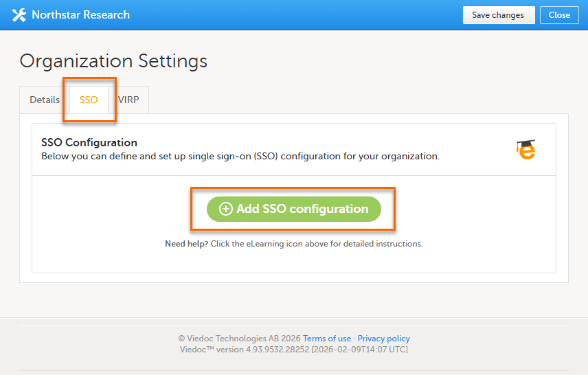Open the eLearning graduation cap icon

(525, 149)
